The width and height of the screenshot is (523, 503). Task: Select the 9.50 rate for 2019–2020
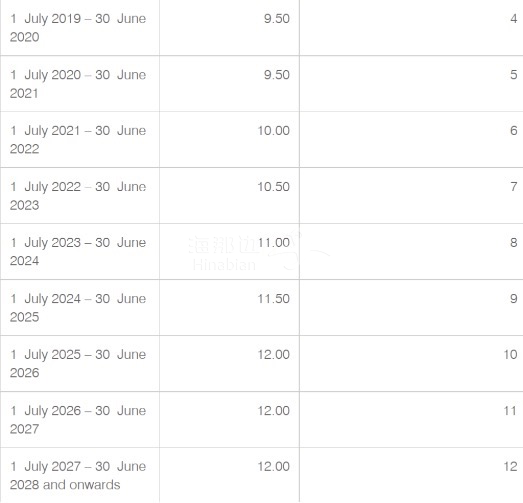(277, 19)
